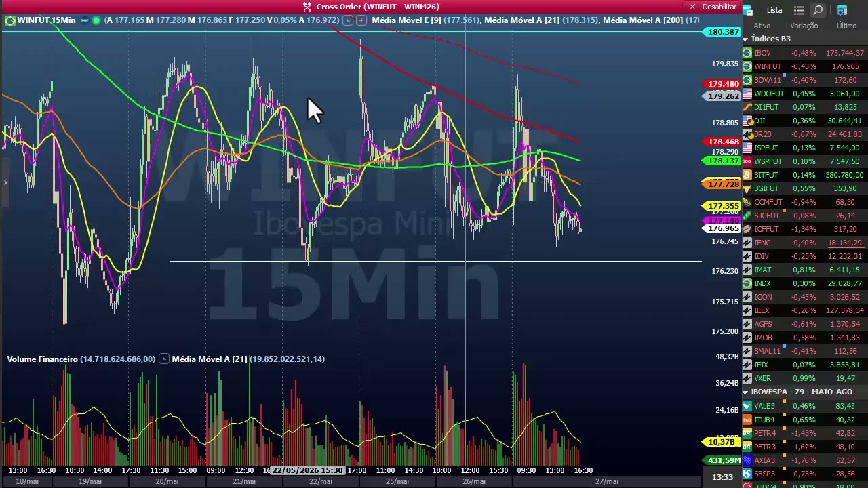Click the IMAT value 6.411,15
Image resolution: width=868 pixels, height=488 pixels.
[x=845, y=270]
